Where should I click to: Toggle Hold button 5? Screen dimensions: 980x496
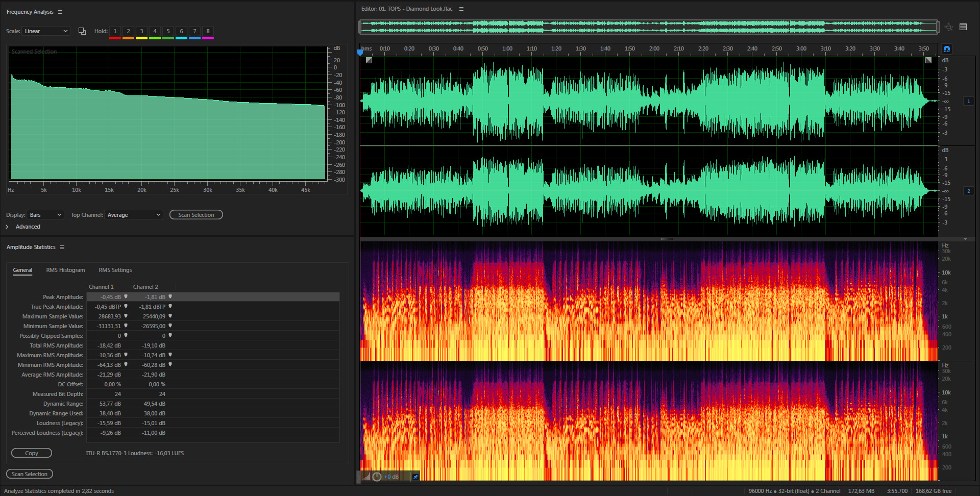(x=168, y=32)
